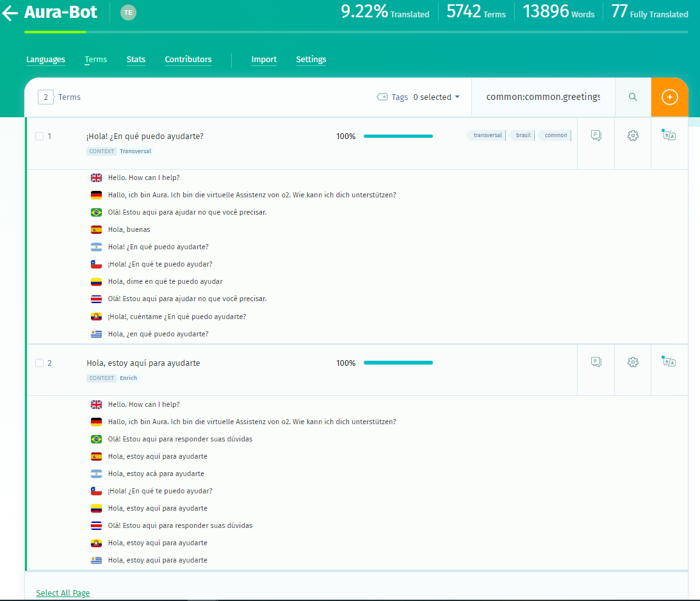Open translations icon for term 2

tap(669, 361)
